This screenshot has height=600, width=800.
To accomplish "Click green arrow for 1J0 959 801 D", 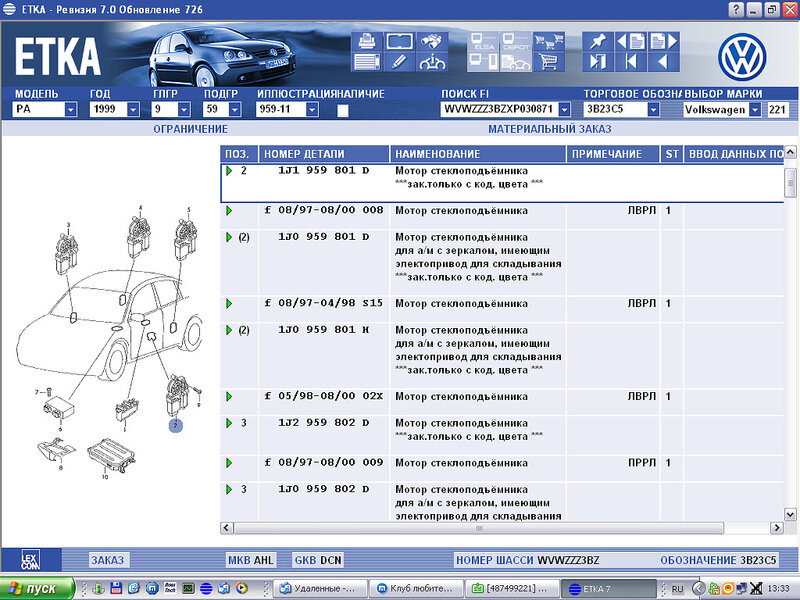I will (229, 237).
